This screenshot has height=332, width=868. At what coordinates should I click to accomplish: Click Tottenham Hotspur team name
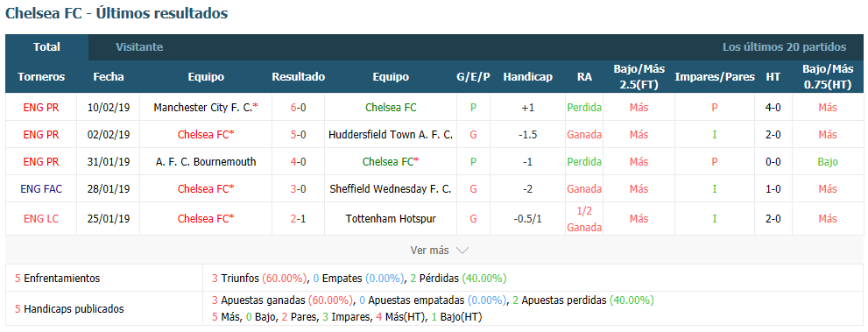click(391, 219)
